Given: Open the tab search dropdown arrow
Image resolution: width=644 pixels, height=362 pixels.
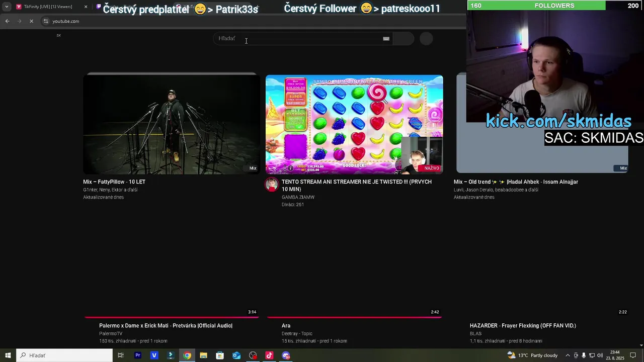Looking at the screenshot, I should 7,7.
